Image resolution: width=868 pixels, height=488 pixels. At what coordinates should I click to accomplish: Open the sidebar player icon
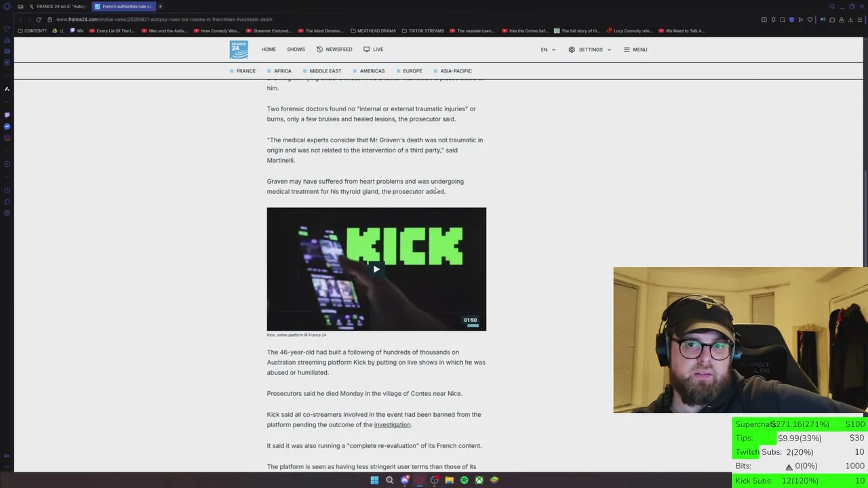7,164
